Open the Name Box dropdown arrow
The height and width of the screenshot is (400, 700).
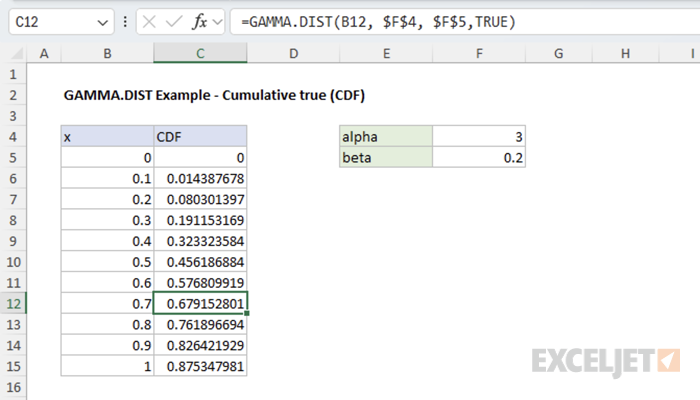pos(103,22)
